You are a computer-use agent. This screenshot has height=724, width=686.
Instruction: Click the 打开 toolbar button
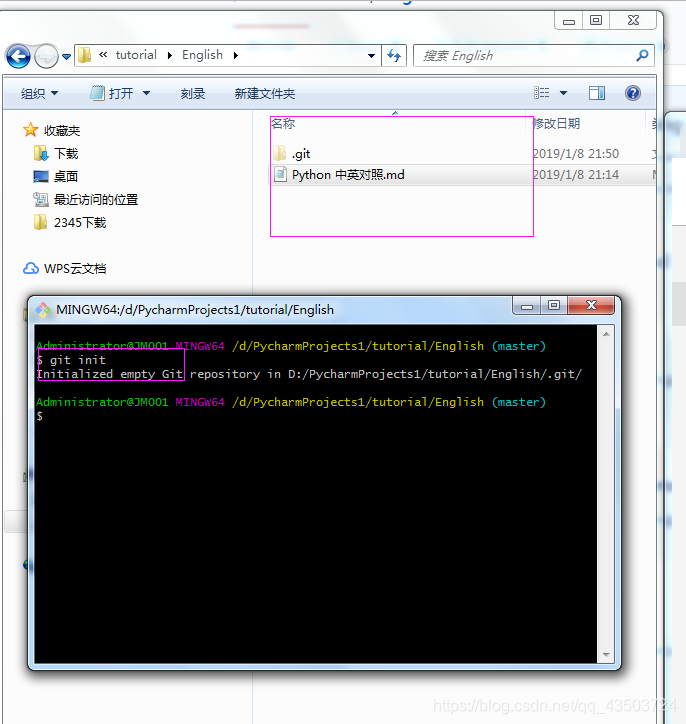112,94
